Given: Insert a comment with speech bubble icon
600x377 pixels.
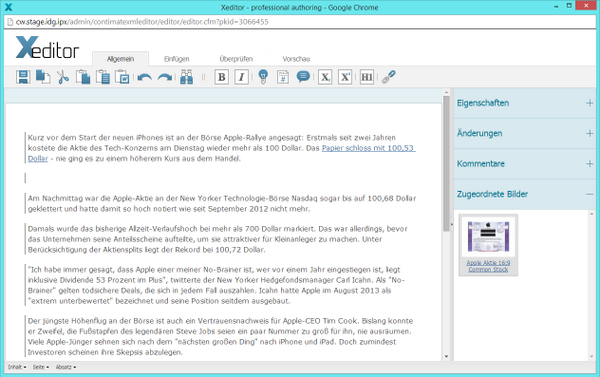Looking at the screenshot, I should point(303,77).
